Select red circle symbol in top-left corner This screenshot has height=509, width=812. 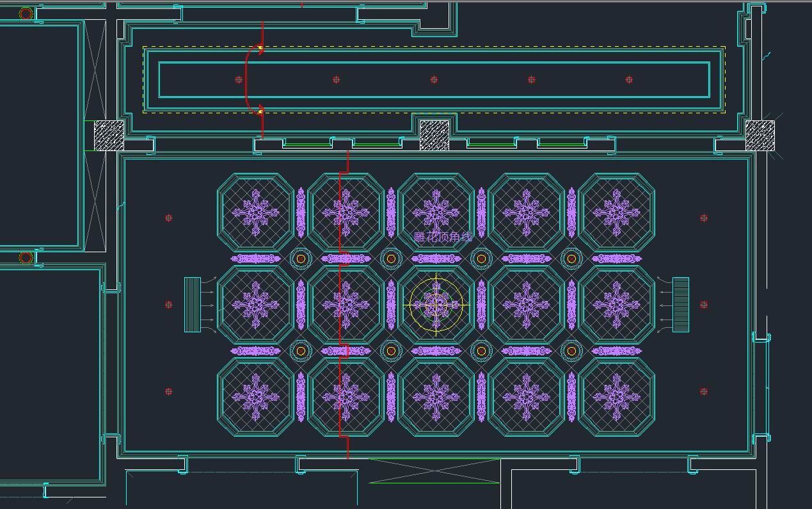point(26,13)
